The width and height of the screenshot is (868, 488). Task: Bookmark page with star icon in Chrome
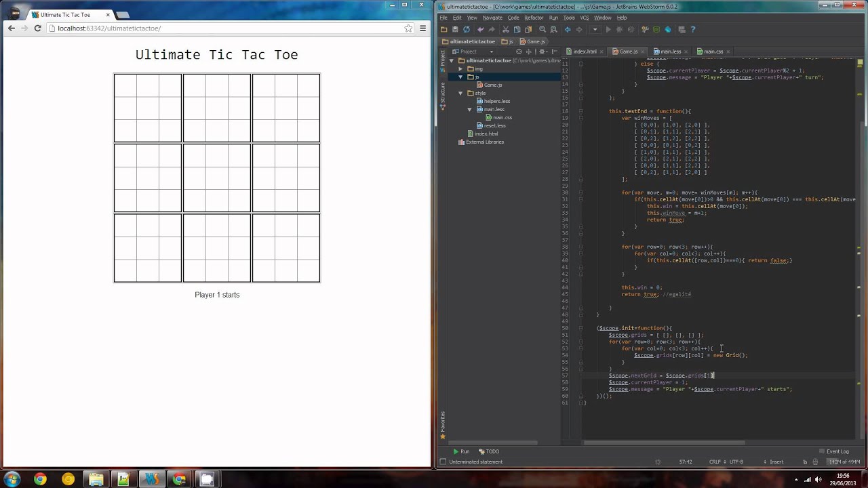(x=408, y=28)
